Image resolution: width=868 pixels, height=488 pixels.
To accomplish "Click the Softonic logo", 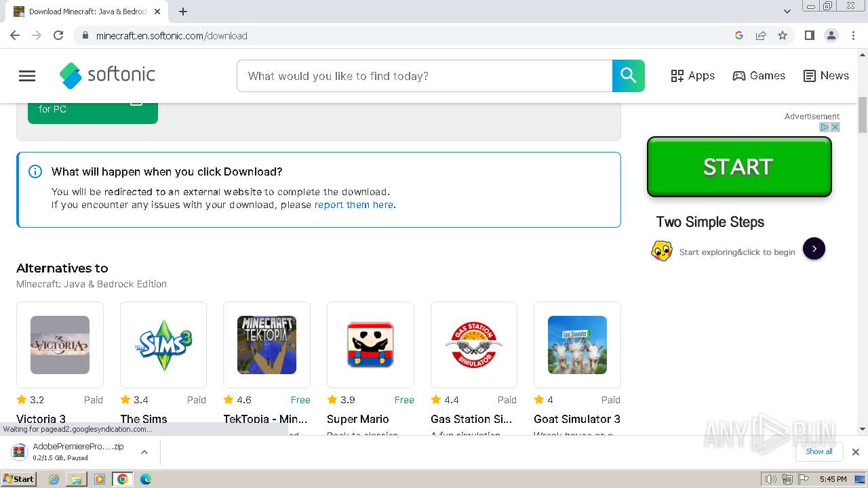I will pyautogui.click(x=107, y=75).
